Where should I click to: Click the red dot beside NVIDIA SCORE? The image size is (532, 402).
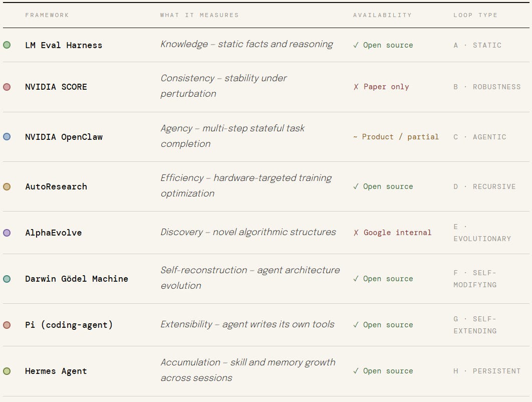tap(7, 87)
